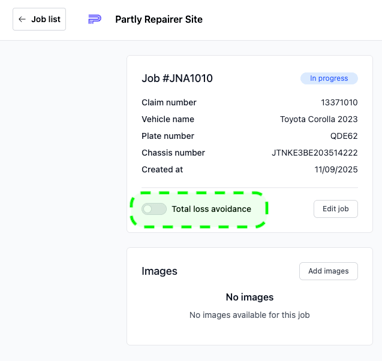This screenshot has height=361, width=382.
Task: Click the In progress status badge
Action: [x=329, y=78]
